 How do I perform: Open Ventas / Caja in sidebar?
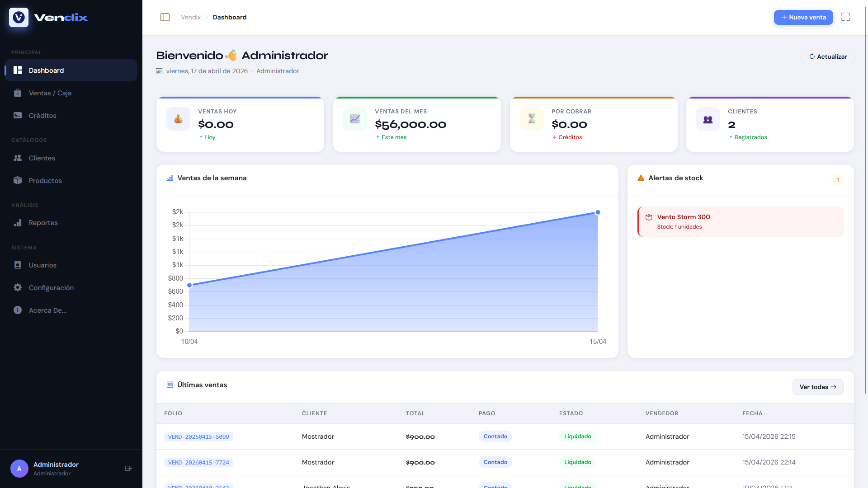tap(50, 93)
